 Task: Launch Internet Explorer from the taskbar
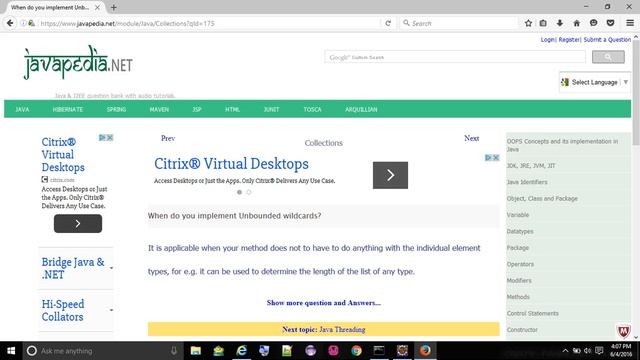[x=242, y=351]
